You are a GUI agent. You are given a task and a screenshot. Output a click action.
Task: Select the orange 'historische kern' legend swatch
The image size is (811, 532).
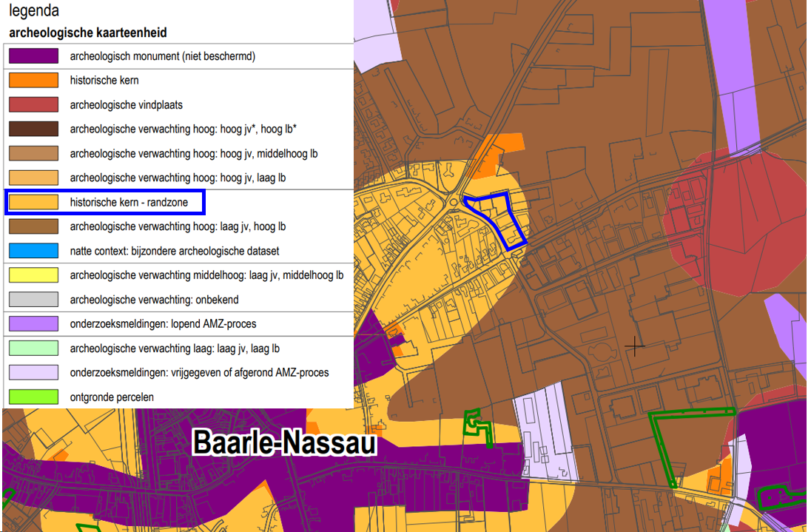coord(33,80)
